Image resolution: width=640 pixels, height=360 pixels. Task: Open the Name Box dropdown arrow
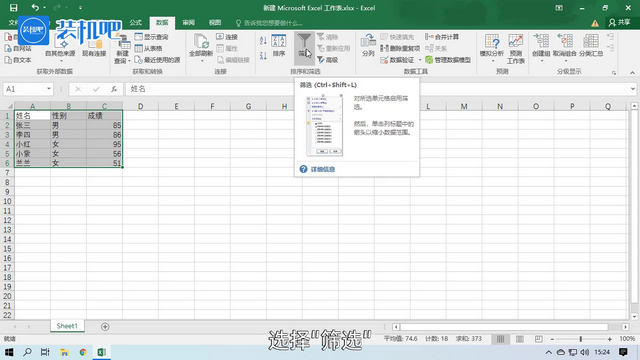(49, 89)
